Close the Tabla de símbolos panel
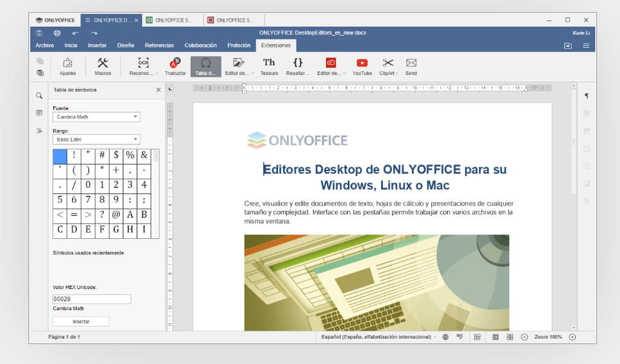The image size is (620, 364). [x=158, y=89]
